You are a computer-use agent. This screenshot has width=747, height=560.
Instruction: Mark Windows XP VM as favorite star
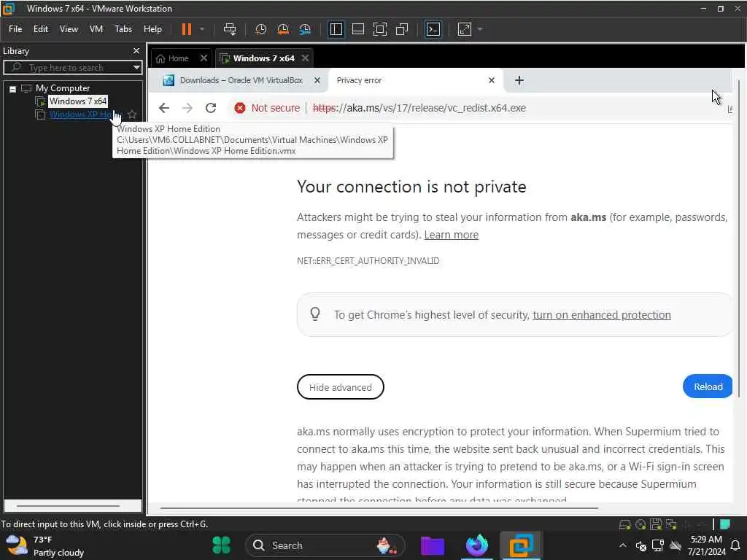[132, 114]
